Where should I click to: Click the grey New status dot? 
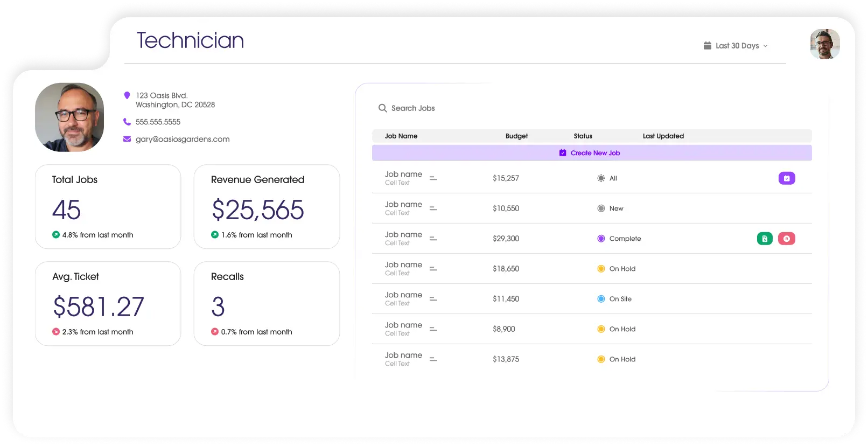click(601, 208)
